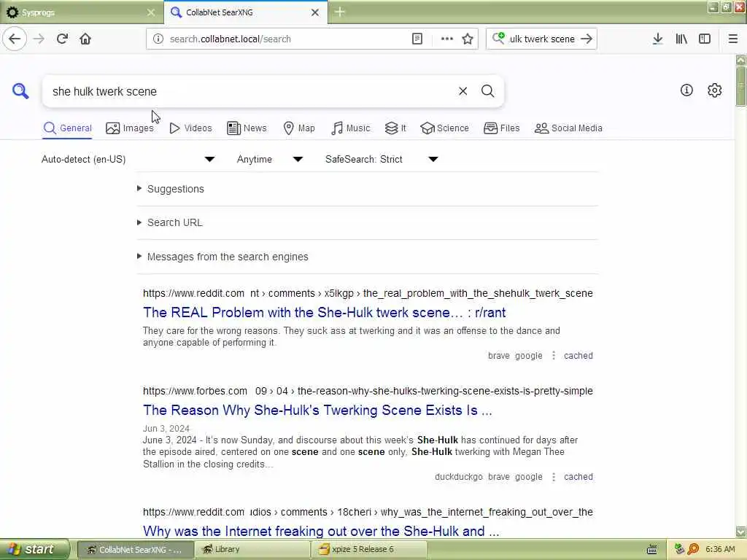Screen dimensions: 747x560
Task: Reload the current page
Action: click(62, 39)
